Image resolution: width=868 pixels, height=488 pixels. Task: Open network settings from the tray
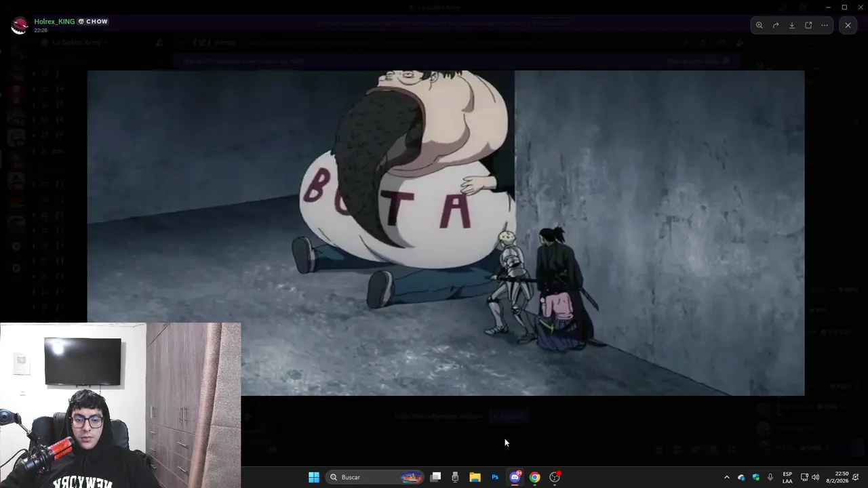pyautogui.click(x=804, y=477)
